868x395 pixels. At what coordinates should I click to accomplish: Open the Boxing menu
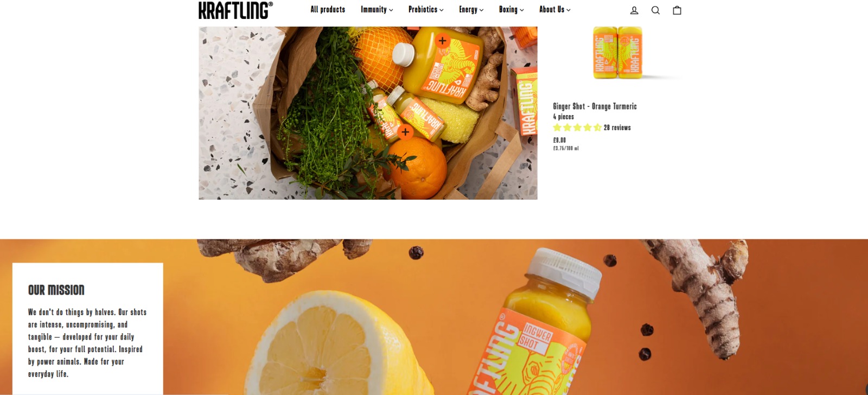(x=511, y=10)
